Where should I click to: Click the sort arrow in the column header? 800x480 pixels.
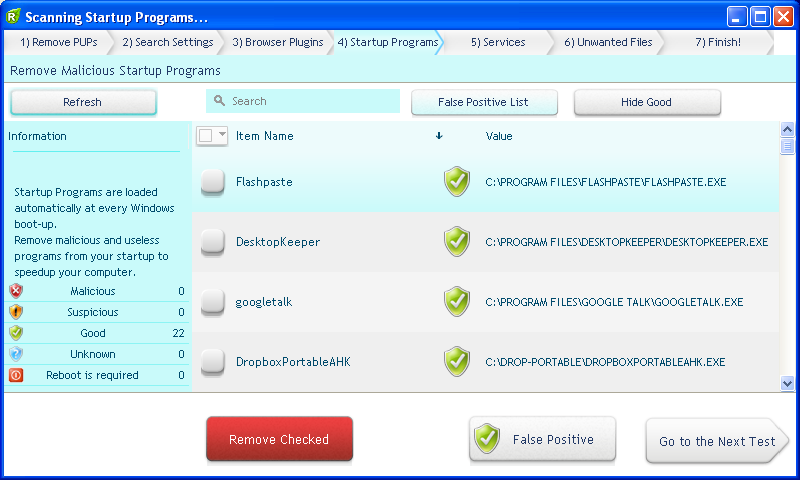click(x=439, y=137)
